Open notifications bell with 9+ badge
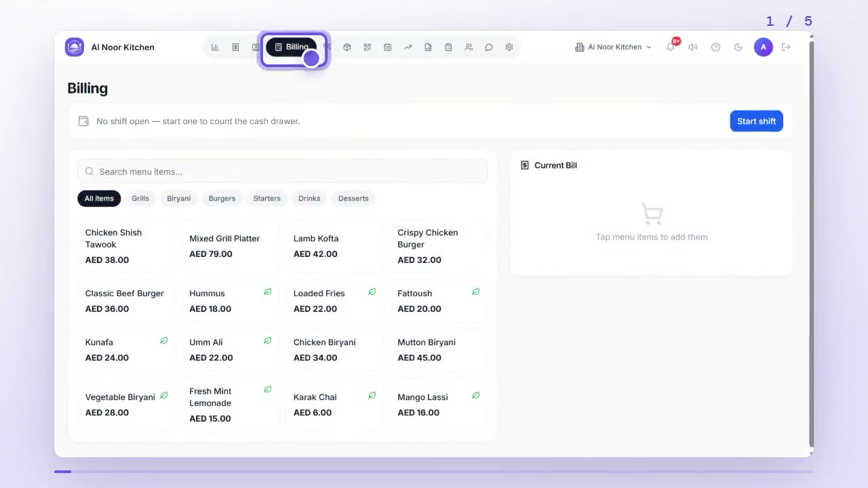The width and height of the screenshot is (868, 488). point(671,47)
